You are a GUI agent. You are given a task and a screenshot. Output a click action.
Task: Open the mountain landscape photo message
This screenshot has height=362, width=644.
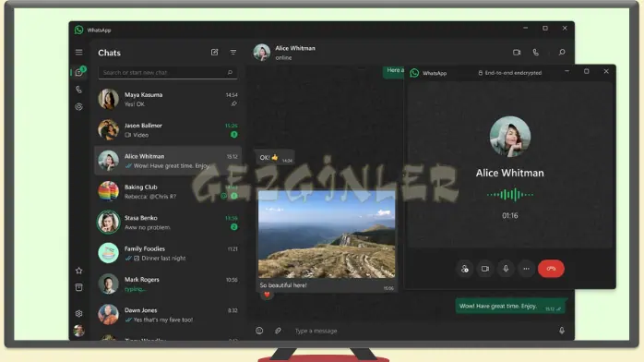coord(327,235)
